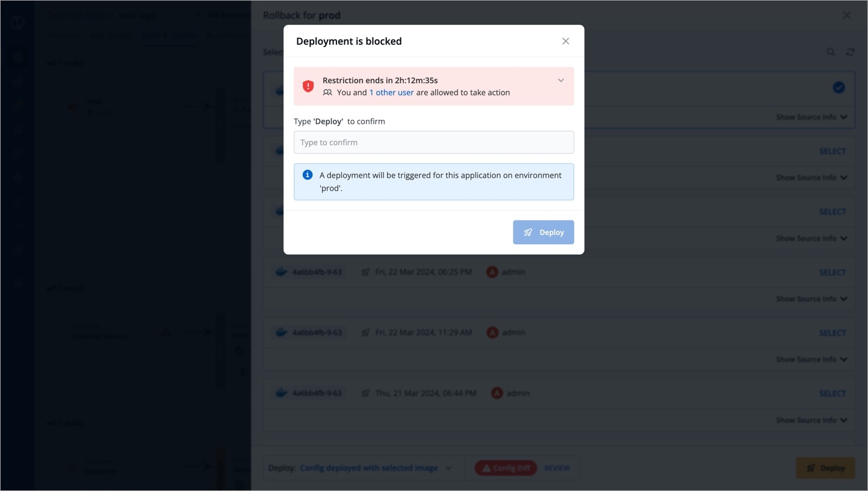
Task: Click the blue info icon in the notice
Action: 307,175
